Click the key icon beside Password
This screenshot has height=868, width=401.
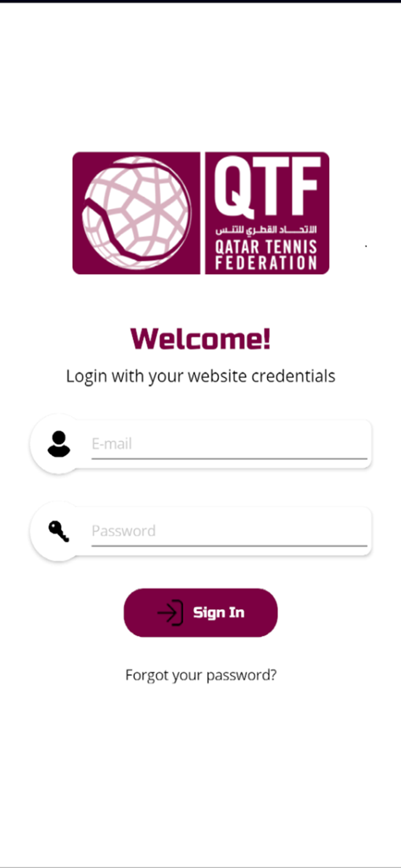click(x=59, y=531)
